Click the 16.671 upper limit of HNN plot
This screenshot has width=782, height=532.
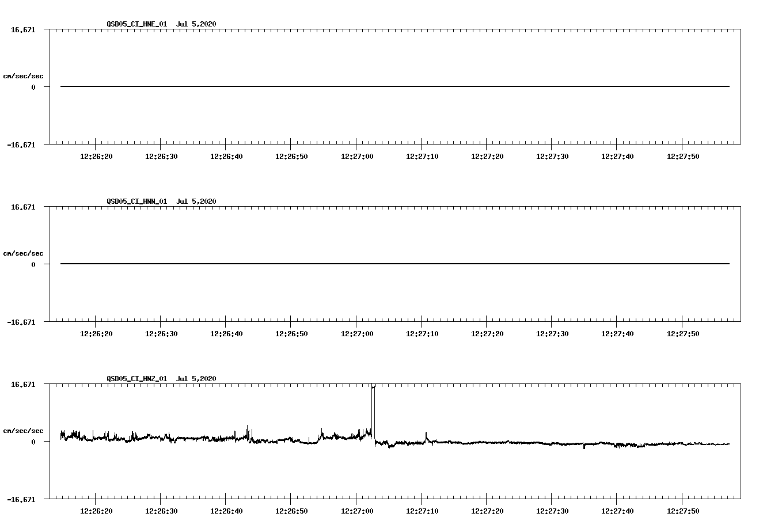pos(23,207)
